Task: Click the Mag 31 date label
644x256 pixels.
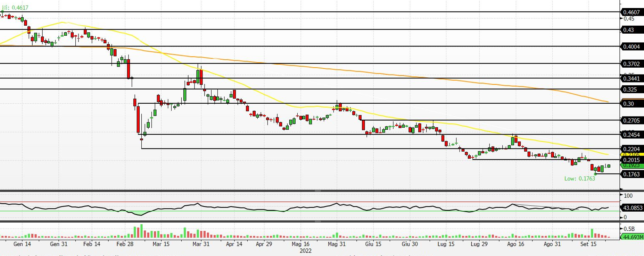Action: [337, 244]
